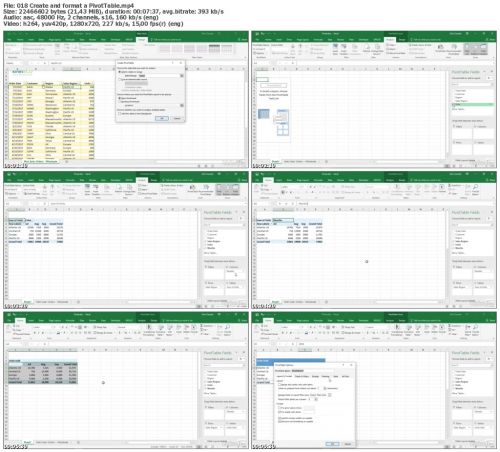
Task: Tick 'For error values show' checkbox
Action: (x=279, y=408)
